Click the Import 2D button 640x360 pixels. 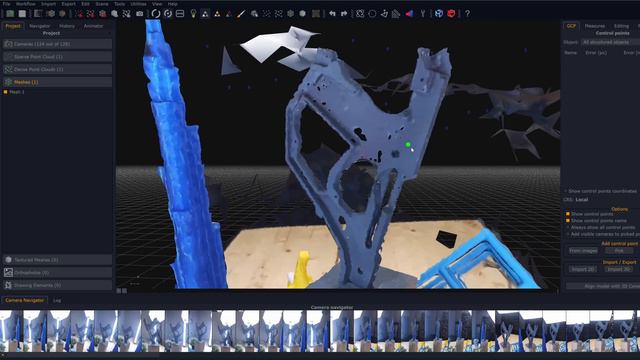tap(583, 269)
